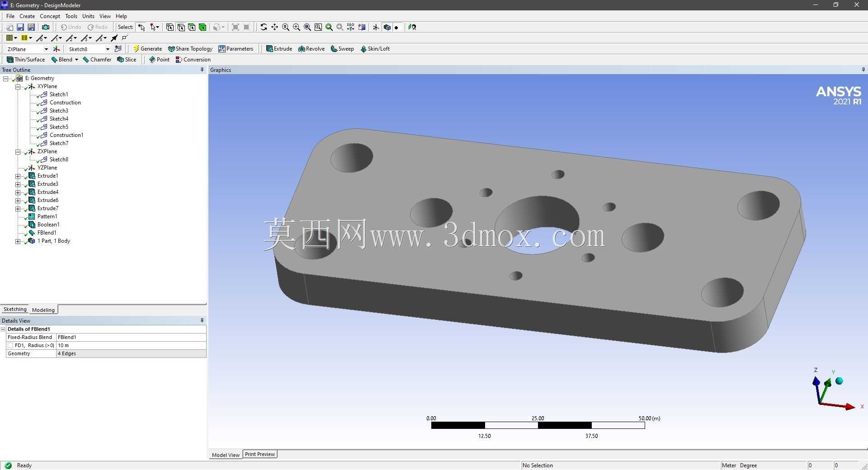This screenshot has height=470, width=868.
Task: Expand the Extrude7 tree node
Action: click(18, 209)
